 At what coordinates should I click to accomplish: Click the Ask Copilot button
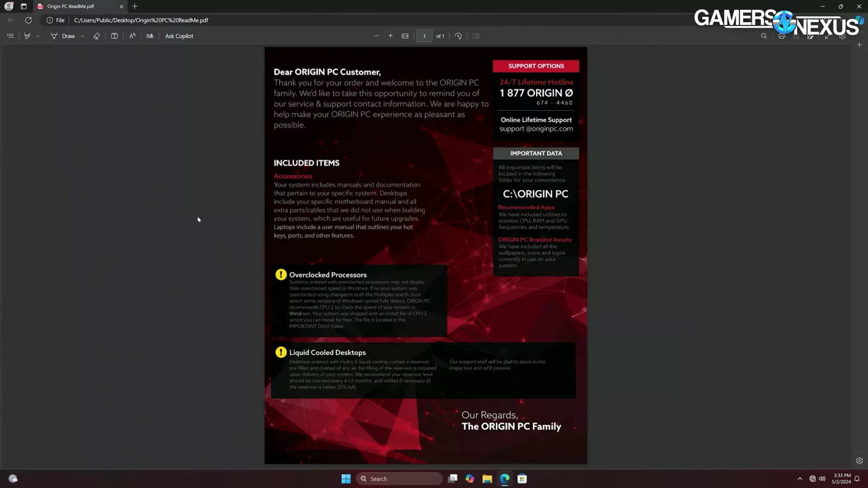coord(179,36)
